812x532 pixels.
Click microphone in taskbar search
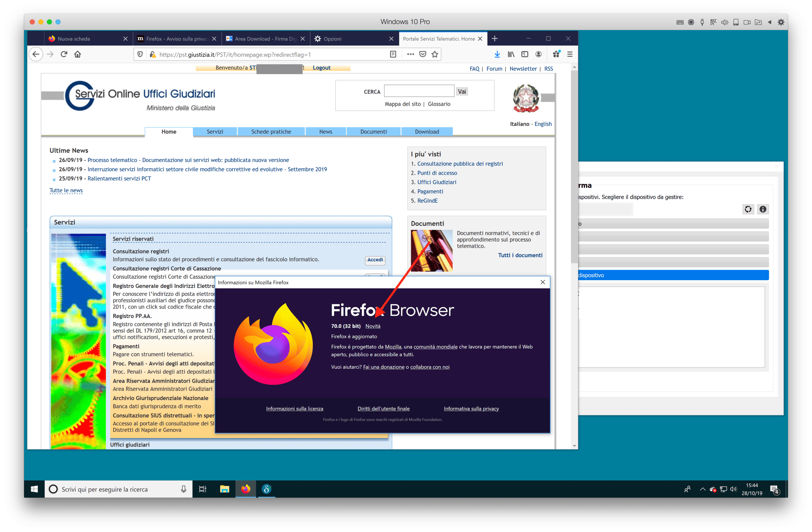click(x=184, y=489)
